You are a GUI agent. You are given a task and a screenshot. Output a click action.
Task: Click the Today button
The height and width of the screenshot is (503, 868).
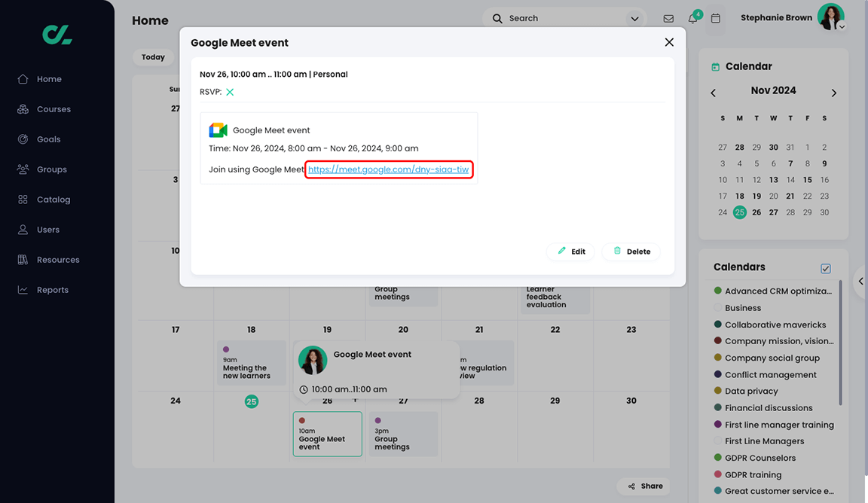(x=153, y=57)
